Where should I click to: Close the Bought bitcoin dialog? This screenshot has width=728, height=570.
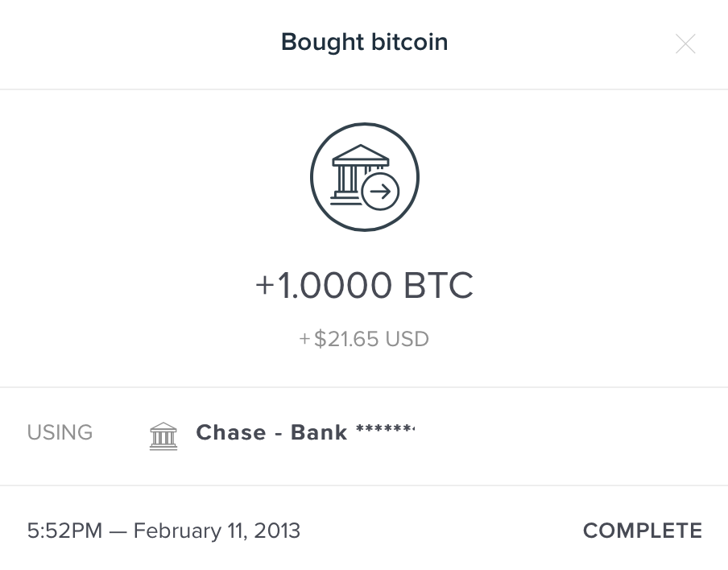[x=685, y=43]
